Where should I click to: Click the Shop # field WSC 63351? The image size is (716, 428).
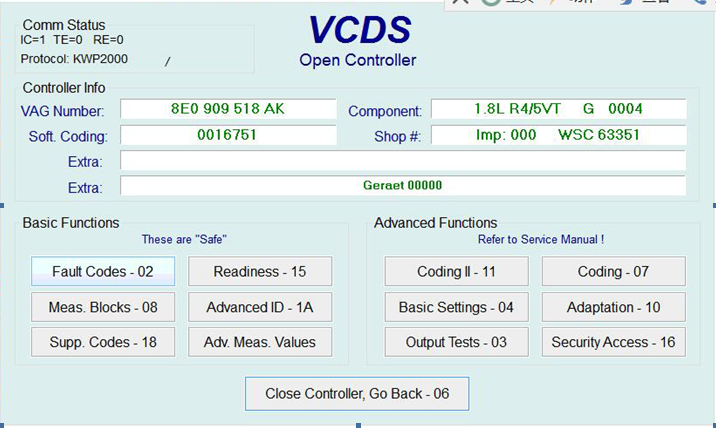tap(558, 135)
